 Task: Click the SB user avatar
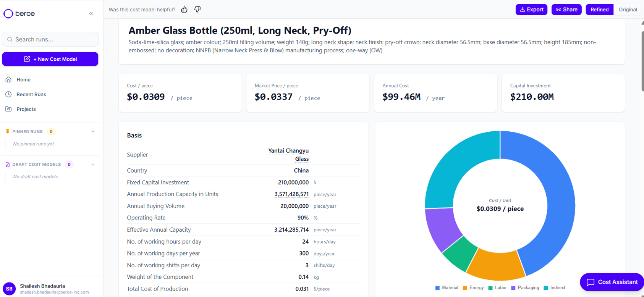9,289
